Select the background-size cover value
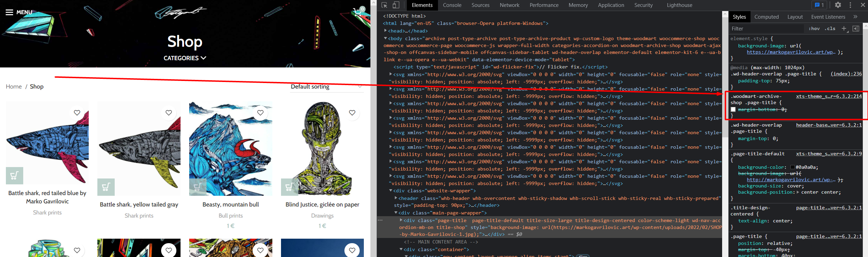 [794, 186]
